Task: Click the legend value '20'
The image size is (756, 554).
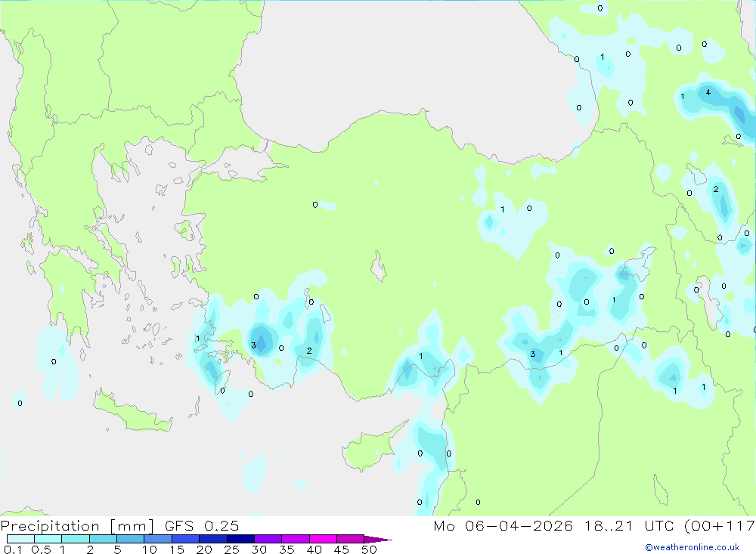Action: [204, 549]
